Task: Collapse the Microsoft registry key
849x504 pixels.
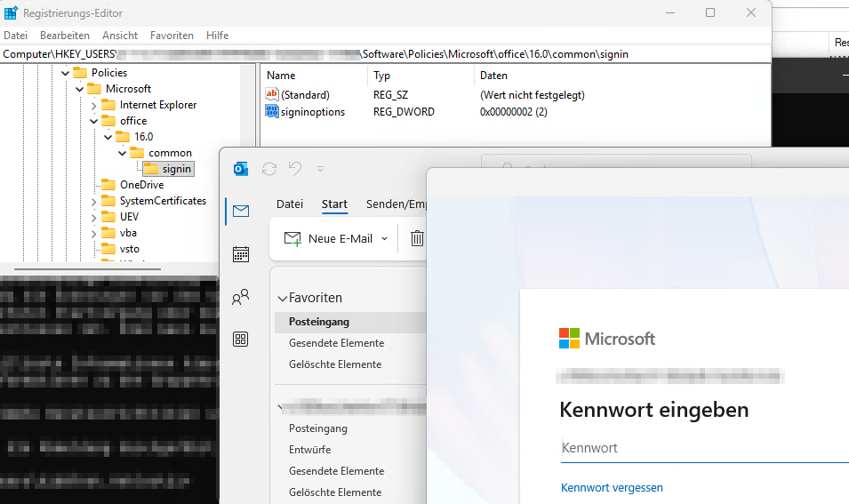Action: [x=80, y=89]
